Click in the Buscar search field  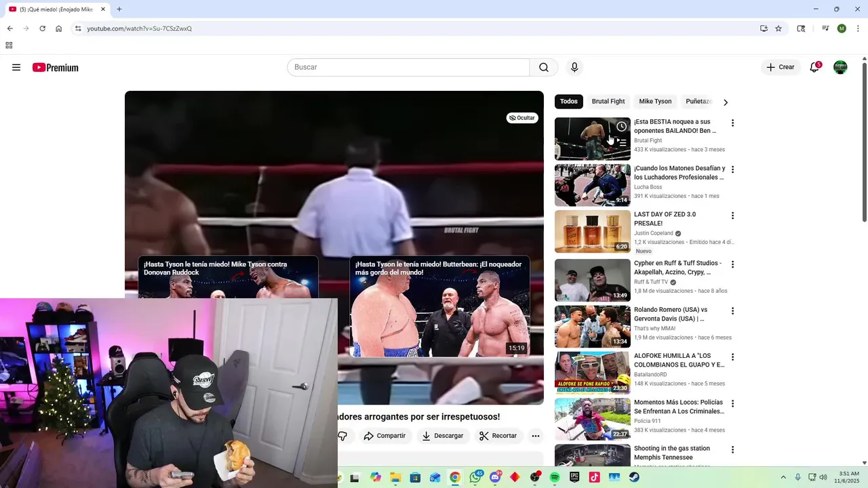(x=408, y=67)
